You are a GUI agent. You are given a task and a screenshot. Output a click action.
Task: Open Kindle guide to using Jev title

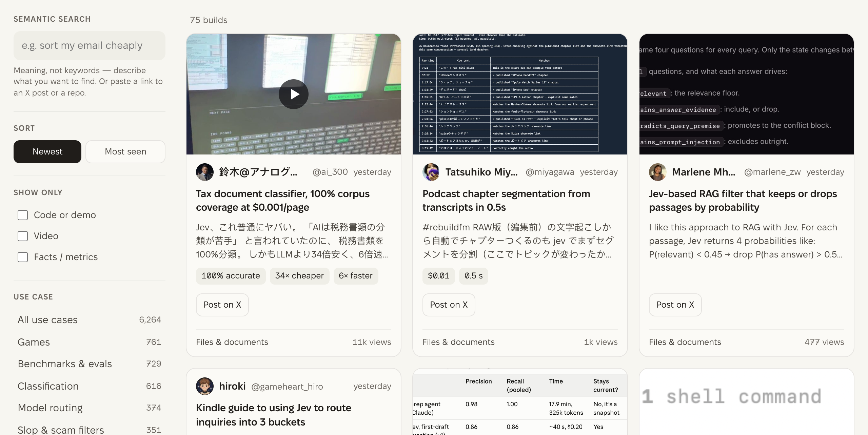coord(274,415)
